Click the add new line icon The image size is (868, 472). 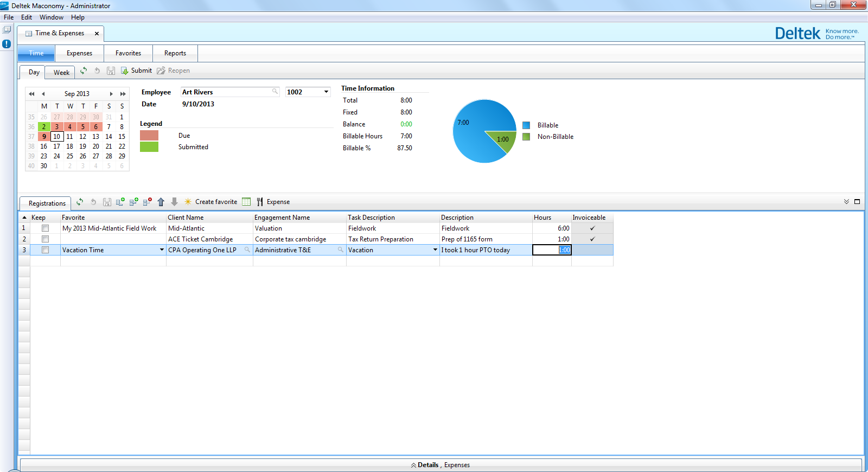(x=120, y=202)
